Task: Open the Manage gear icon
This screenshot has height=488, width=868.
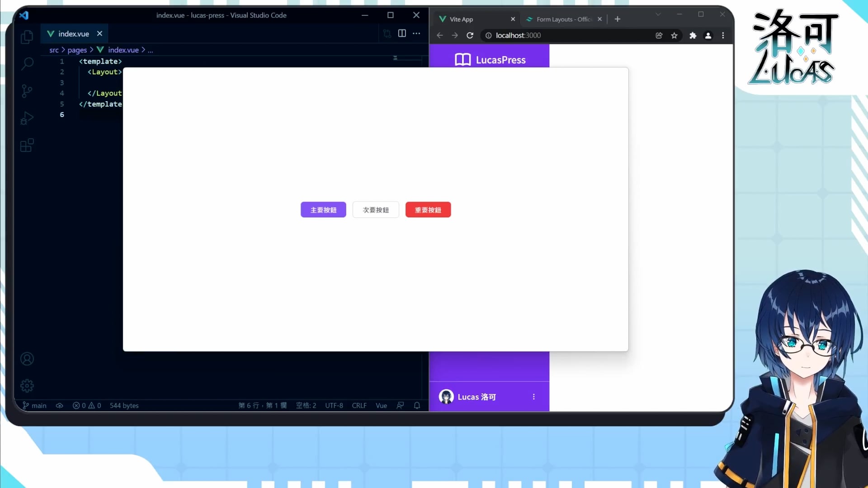Action: click(x=27, y=385)
